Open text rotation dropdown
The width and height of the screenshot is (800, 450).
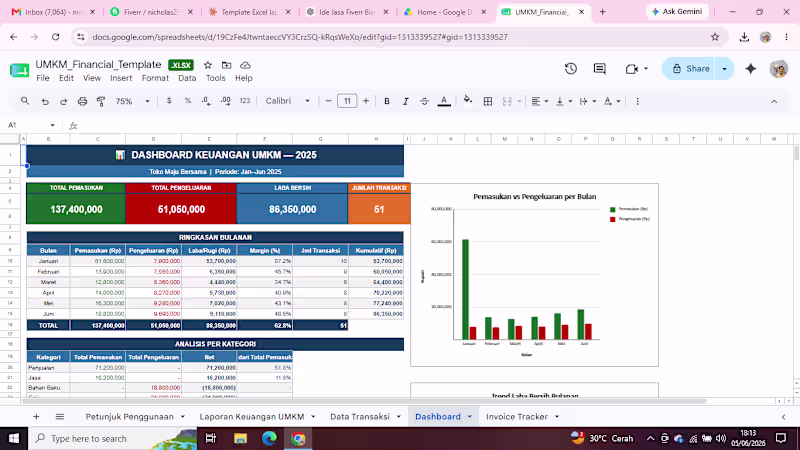[612, 101]
